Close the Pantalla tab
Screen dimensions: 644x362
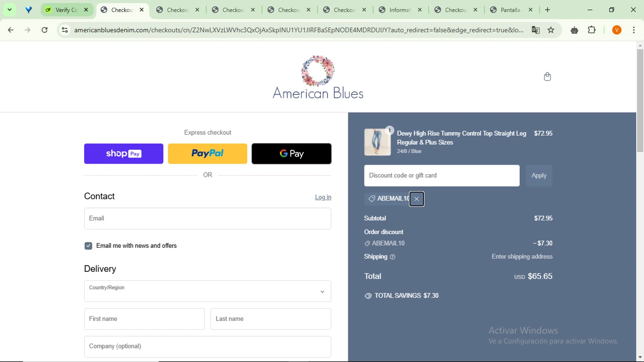(531, 9)
